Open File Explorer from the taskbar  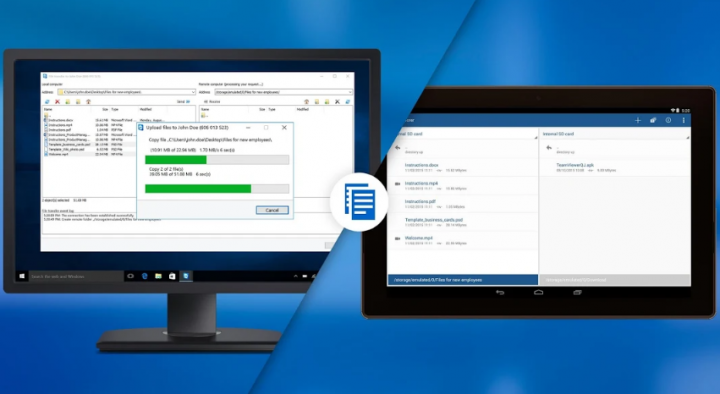point(158,276)
